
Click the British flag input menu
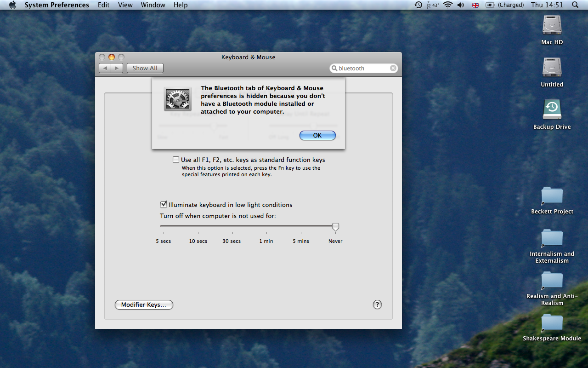tap(475, 5)
